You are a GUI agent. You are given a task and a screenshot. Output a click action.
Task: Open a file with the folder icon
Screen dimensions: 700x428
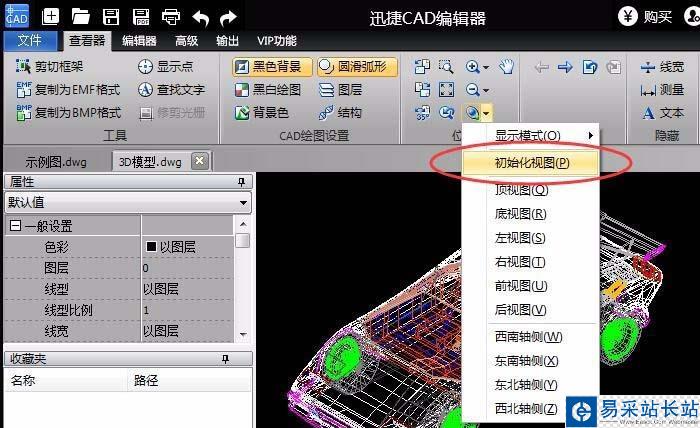click(80, 17)
